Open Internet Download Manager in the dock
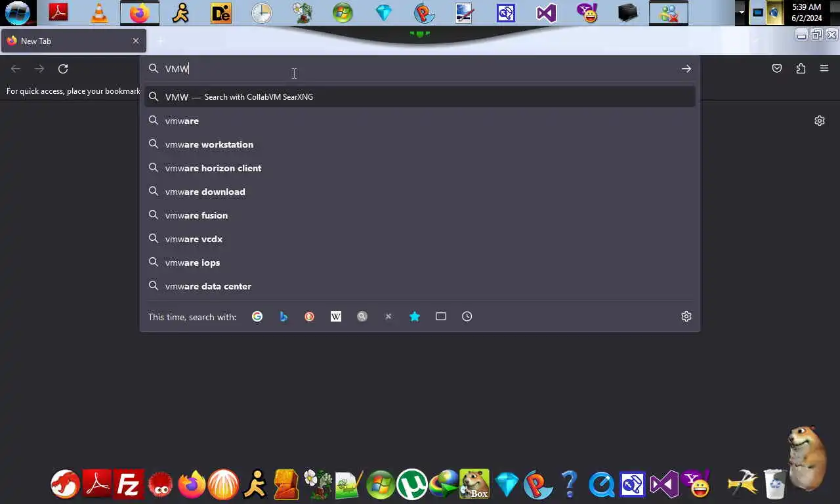The width and height of the screenshot is (840, 504). (444, 485)
